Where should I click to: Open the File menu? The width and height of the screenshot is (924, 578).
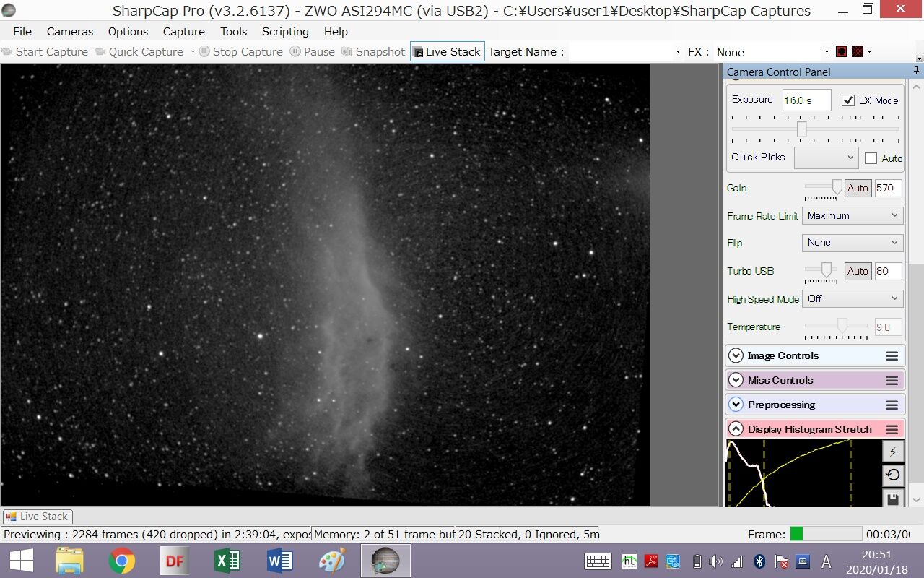coord(22,32)
